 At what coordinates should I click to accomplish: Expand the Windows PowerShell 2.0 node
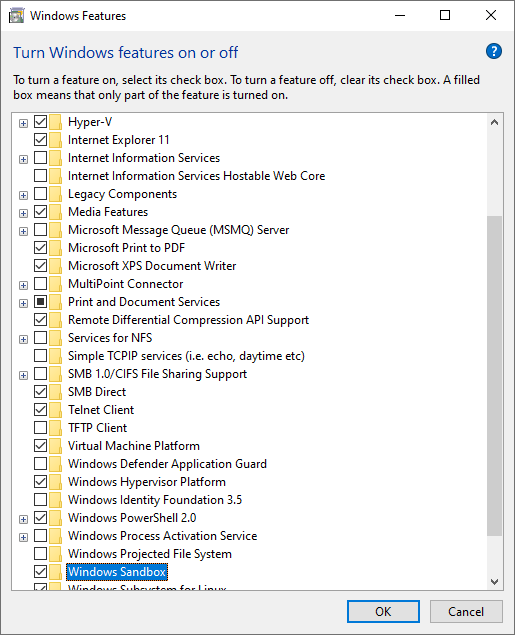coord(23,519)
